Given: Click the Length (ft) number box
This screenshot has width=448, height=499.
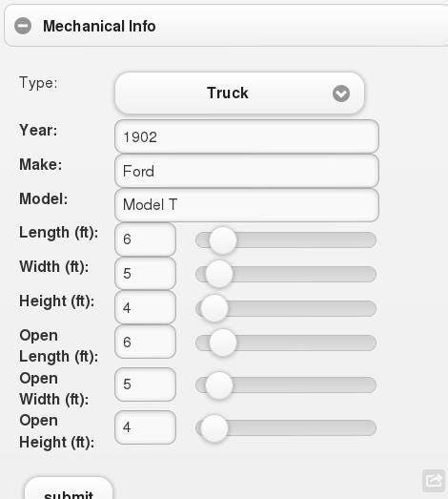Looking at the screenshot, I should (145, 239).
